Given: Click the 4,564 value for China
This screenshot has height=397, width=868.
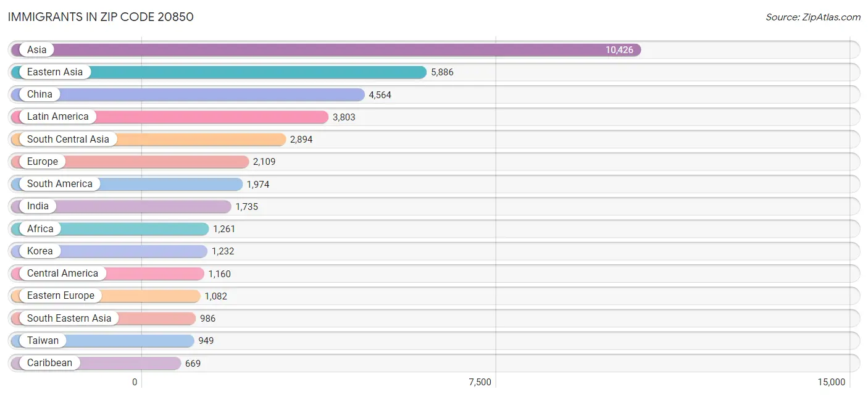Looking at the screenshot, I should point(380,94).
